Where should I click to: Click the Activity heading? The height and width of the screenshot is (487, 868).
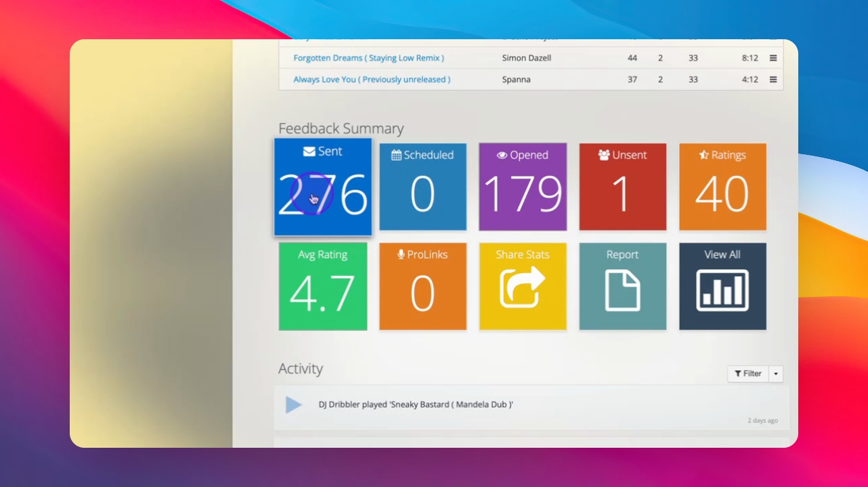[x=301, y=369]
